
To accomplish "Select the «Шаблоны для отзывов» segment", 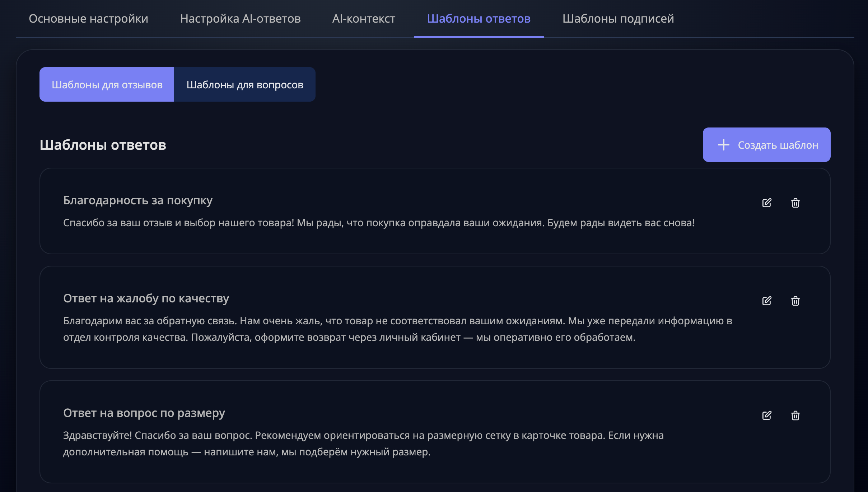I will tap(107, 84).
